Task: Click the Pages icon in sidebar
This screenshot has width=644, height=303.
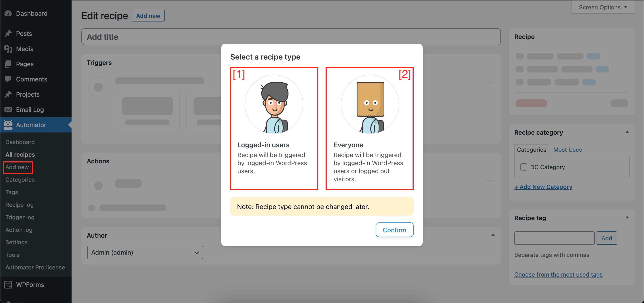Action: tap(8, 64)
